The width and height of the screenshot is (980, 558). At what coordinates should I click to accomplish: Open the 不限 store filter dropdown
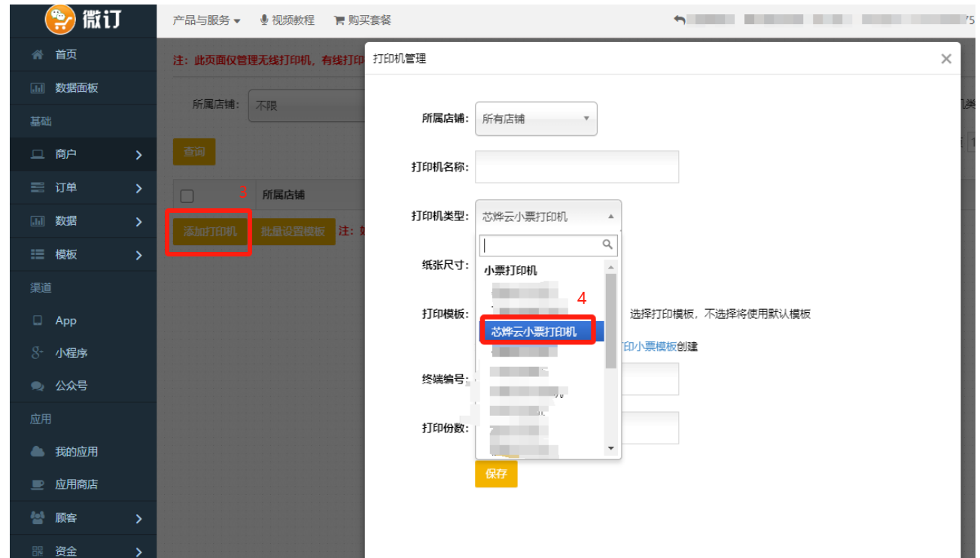307,106
